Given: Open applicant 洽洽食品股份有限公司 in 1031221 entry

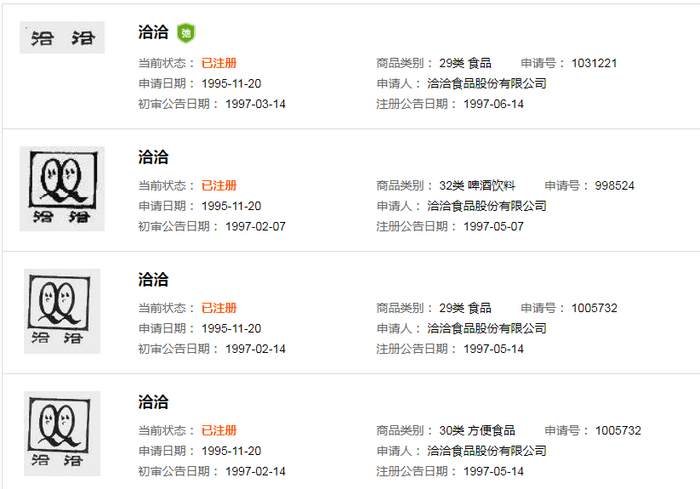Looking at the screenshot, I should 487,84.
